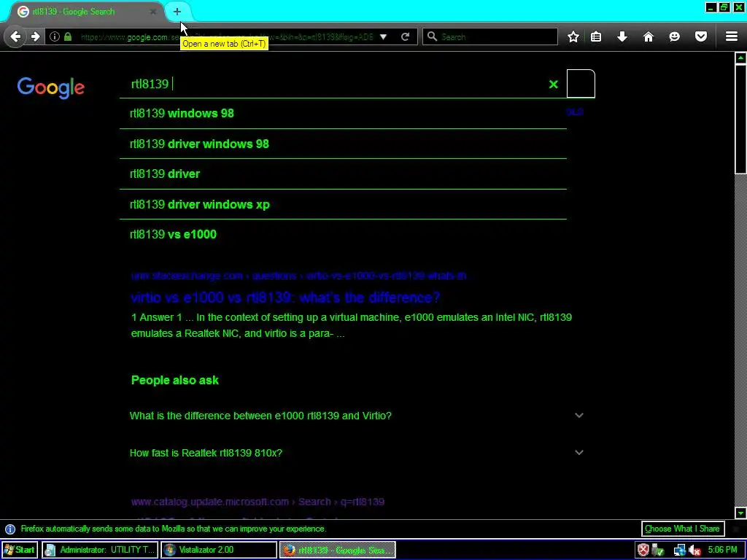Click Choose What I Share button
747x560 pixels.
(682, 529)
